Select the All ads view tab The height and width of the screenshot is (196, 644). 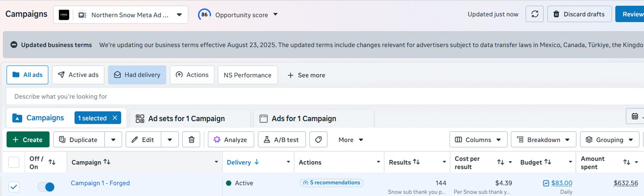(27, 75)
